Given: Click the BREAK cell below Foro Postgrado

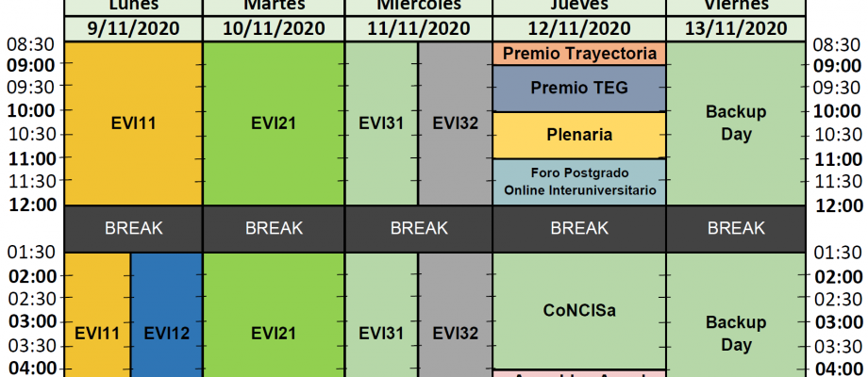Looking at the screenshot, I should (x=579, y=228).
